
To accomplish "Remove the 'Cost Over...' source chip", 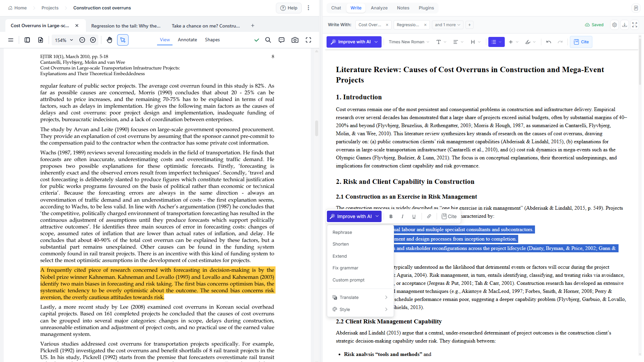I will [x=387, y=25].
